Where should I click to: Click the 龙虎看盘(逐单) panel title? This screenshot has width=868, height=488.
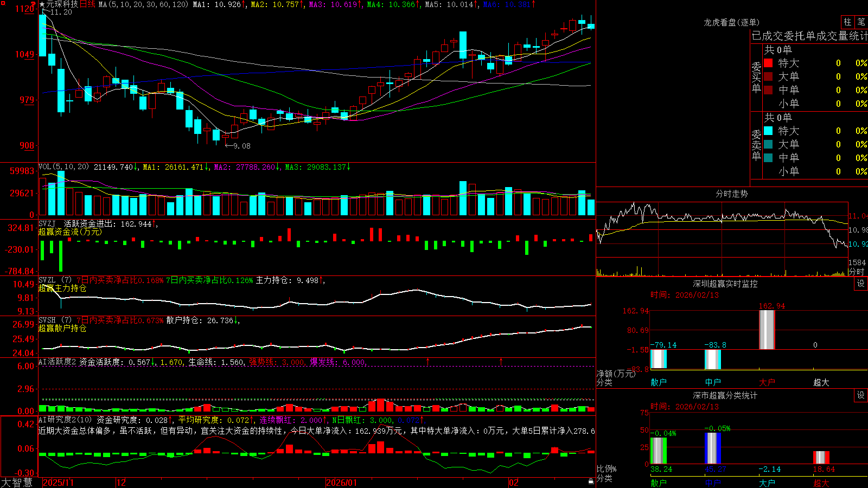(731, 22)
